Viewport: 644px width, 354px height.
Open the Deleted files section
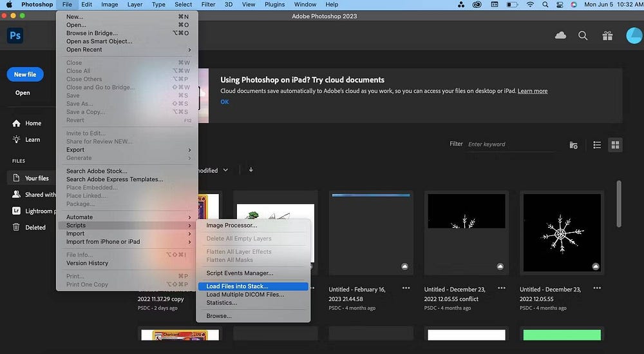coord(35,227)
